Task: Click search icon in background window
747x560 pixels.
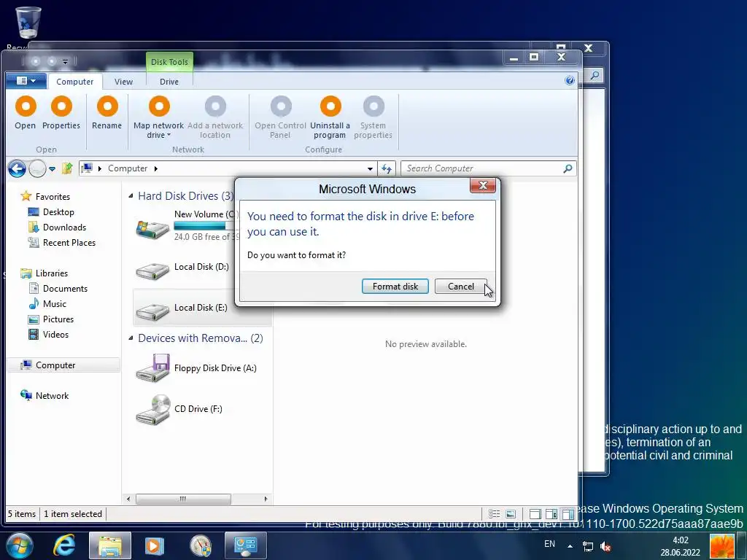Action: pyautogui.click(x=595, y=75)
